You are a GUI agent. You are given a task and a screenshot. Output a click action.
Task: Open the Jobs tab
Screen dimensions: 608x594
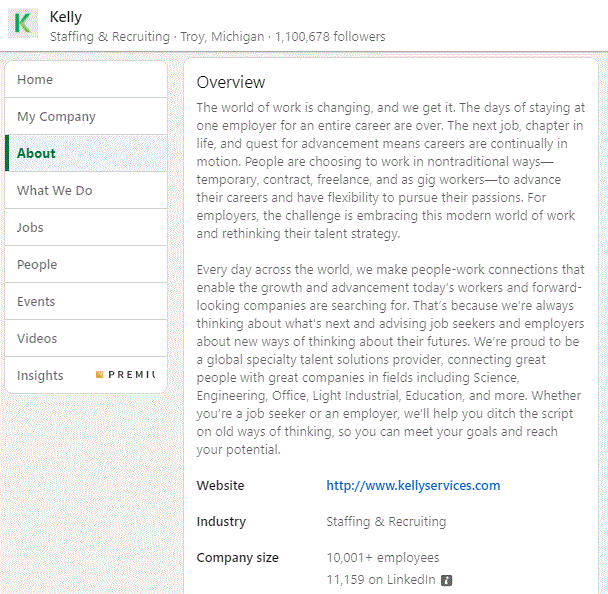31,228
